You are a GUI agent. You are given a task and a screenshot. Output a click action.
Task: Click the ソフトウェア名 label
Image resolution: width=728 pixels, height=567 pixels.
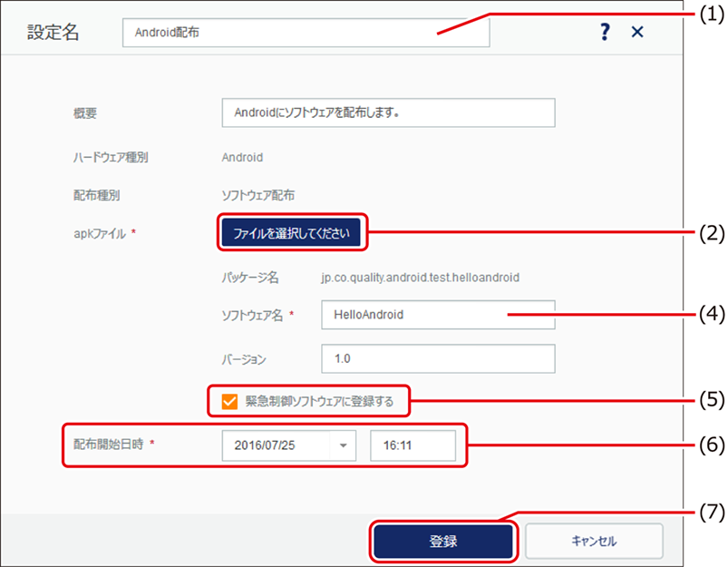[253, 316]
